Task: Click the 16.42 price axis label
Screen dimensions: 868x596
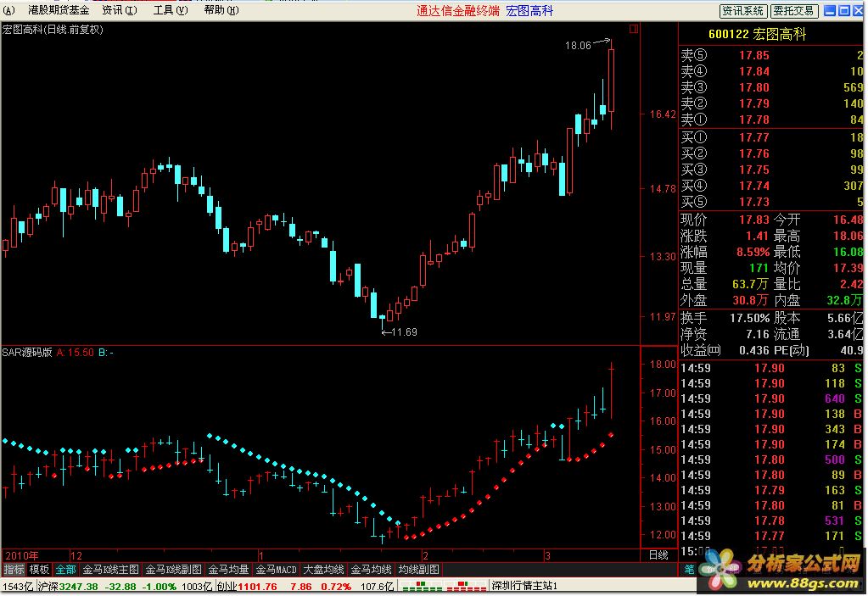Action: [x=663, y=114]
